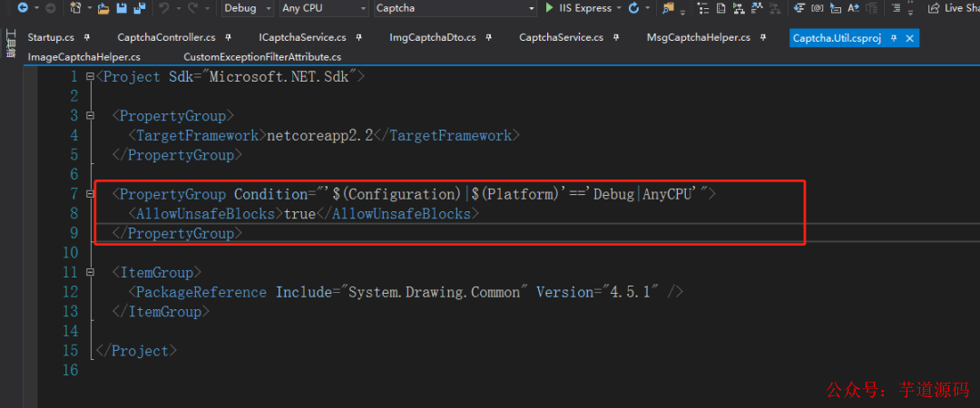Click the cursor-with-box toolbar icon
This screenshot has height=408, width=980.
(x=836, y=8)
